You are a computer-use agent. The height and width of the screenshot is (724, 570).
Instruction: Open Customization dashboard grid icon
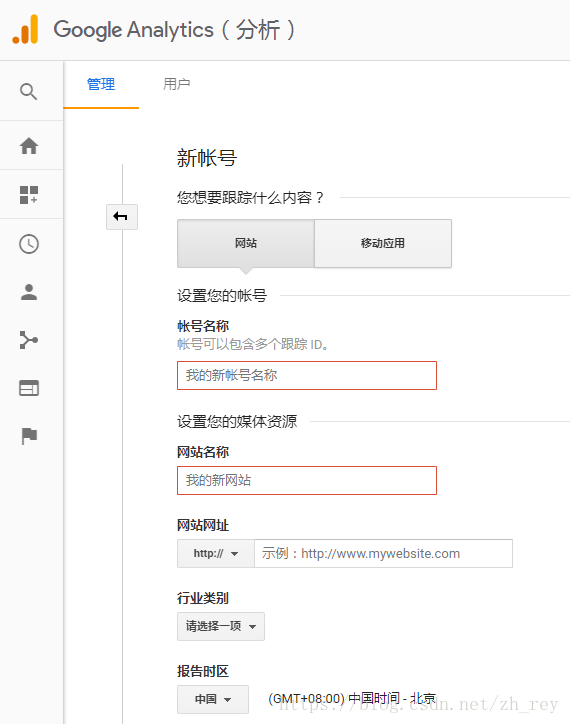click(29, 195)
